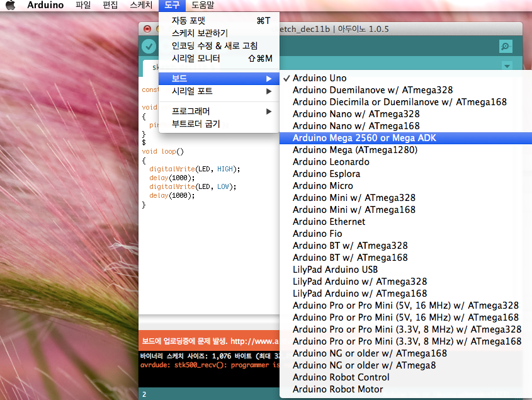Select Arduino Diecimila or Duemilanove w/ ATmega168
532x400 pixels.
[x=406, y=102]
